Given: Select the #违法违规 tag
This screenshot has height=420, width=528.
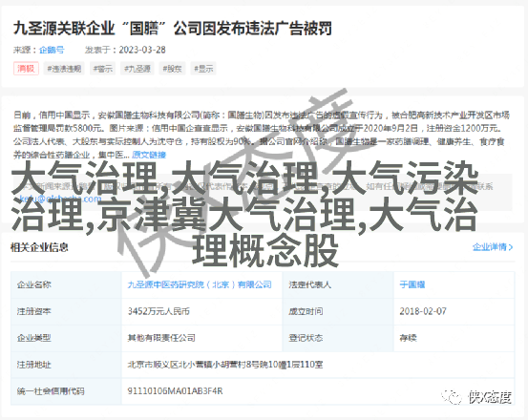Looking at the screenshot, I should click(x=64, y=69).
